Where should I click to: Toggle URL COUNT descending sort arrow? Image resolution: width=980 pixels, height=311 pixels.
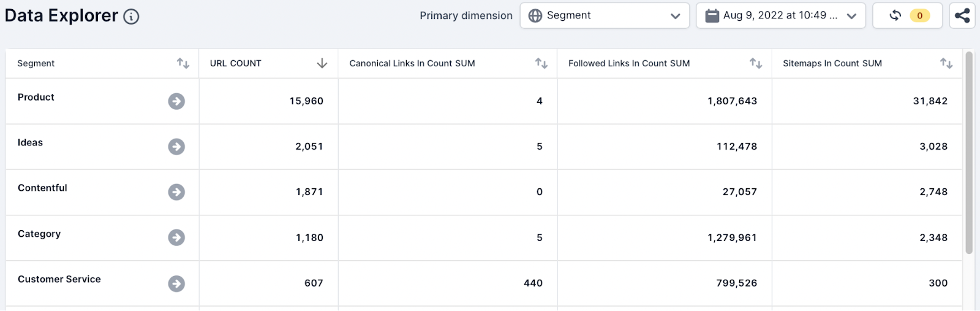[x=322, y=63]
